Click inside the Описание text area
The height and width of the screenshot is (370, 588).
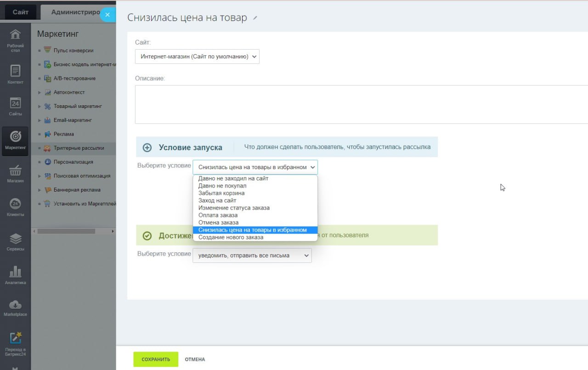362,104
